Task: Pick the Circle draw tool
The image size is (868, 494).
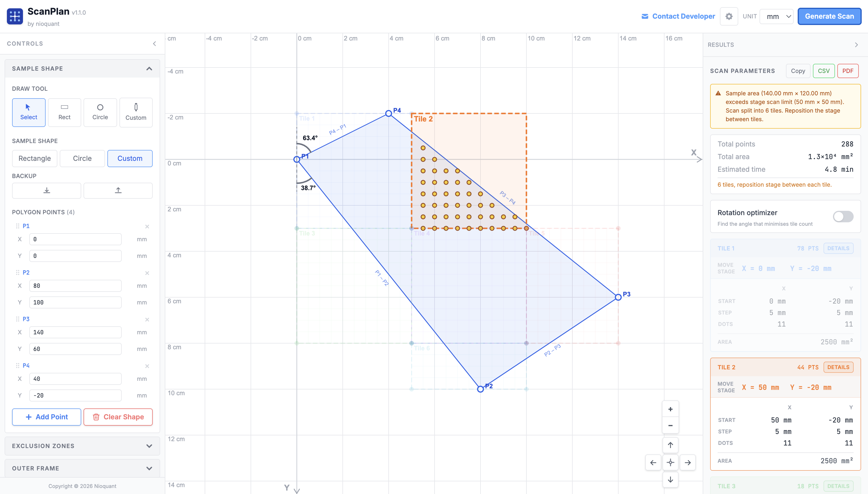Action: (100, 113)
